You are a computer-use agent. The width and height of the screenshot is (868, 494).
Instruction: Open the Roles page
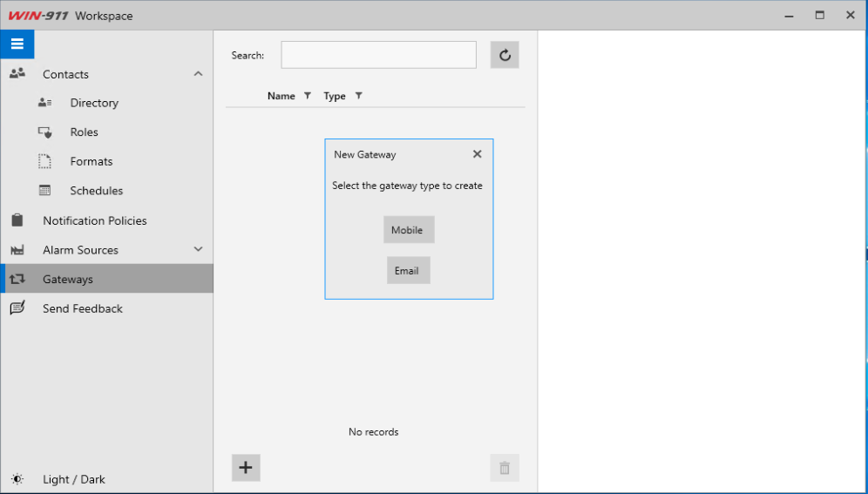[x=85, y=132]
